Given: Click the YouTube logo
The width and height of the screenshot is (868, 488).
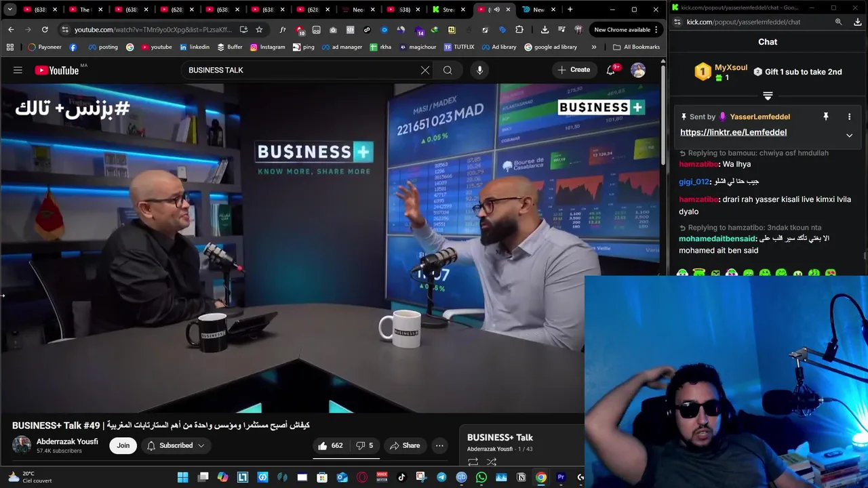Looking at the screenshot, I should (x=56, y=70).
